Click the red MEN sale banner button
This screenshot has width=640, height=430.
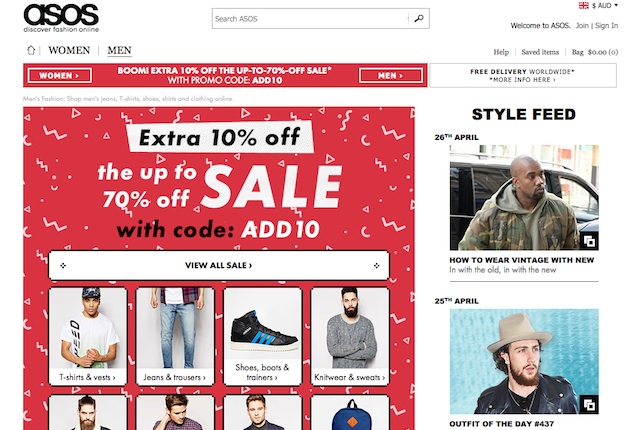tap(391, 75)
